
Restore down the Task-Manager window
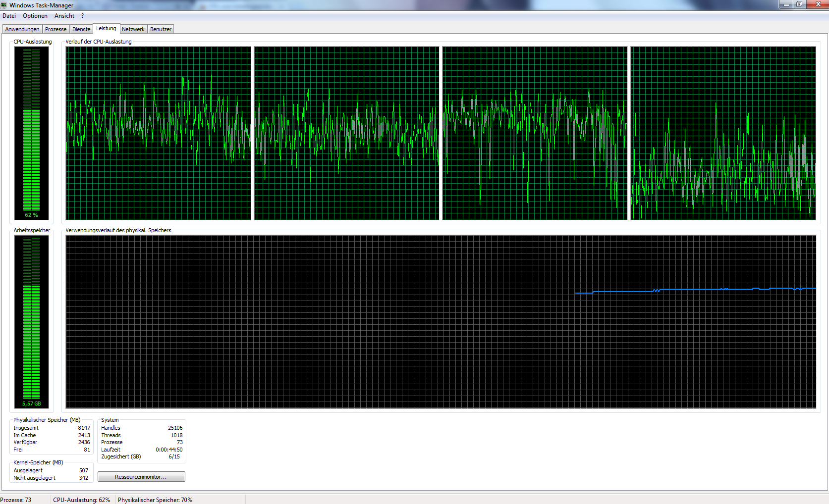[799, 4]
